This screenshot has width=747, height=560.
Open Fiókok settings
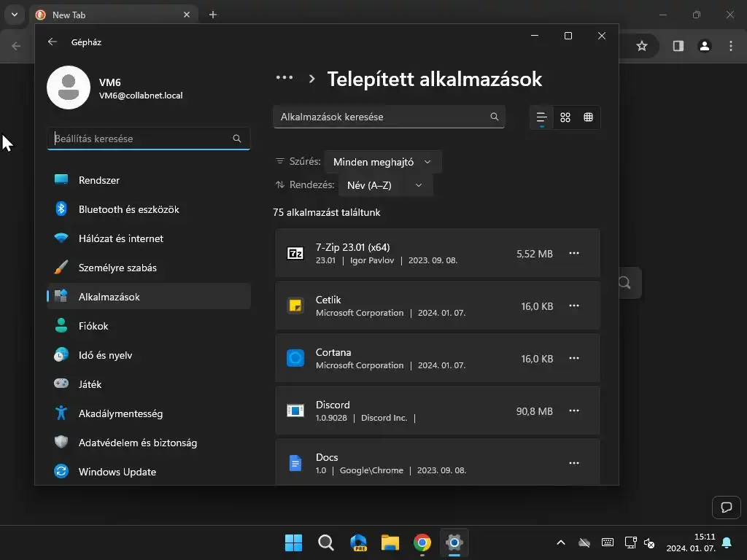149,326
